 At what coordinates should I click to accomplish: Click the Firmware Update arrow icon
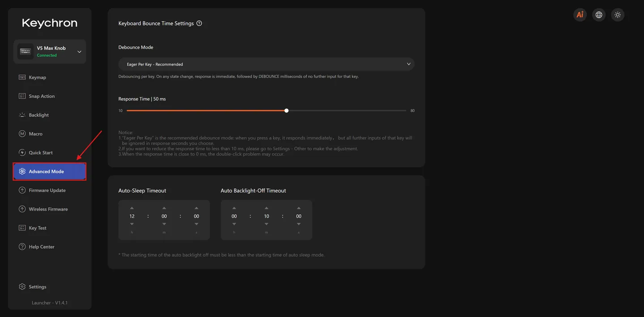[x=22, y=190]
